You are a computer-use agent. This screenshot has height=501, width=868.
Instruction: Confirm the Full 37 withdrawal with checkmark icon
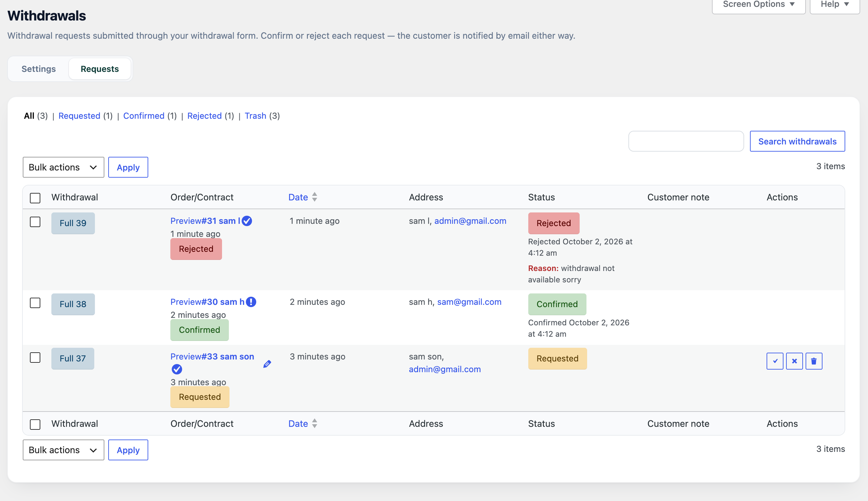point(775,361)
